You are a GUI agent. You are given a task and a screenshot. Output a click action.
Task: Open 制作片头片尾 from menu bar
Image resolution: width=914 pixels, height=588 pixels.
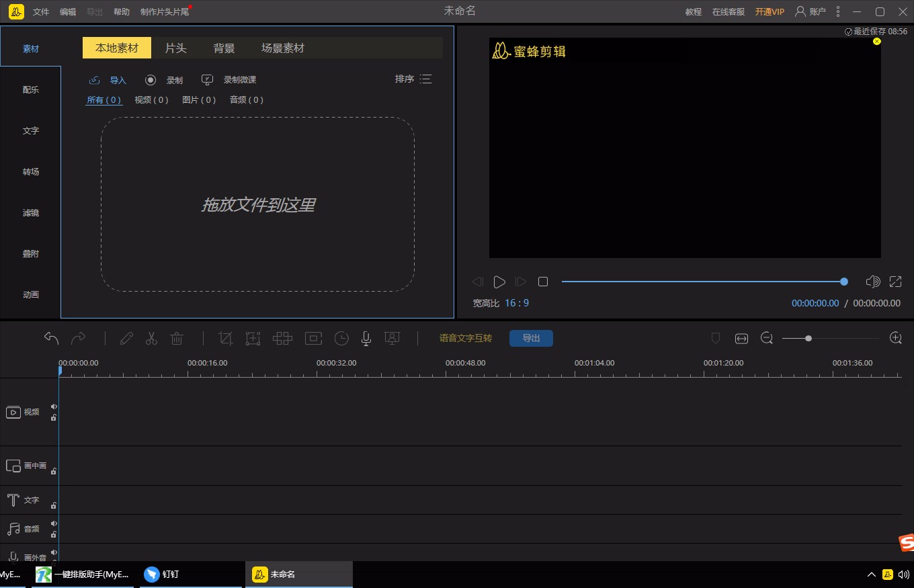click(x=165, y=12)
